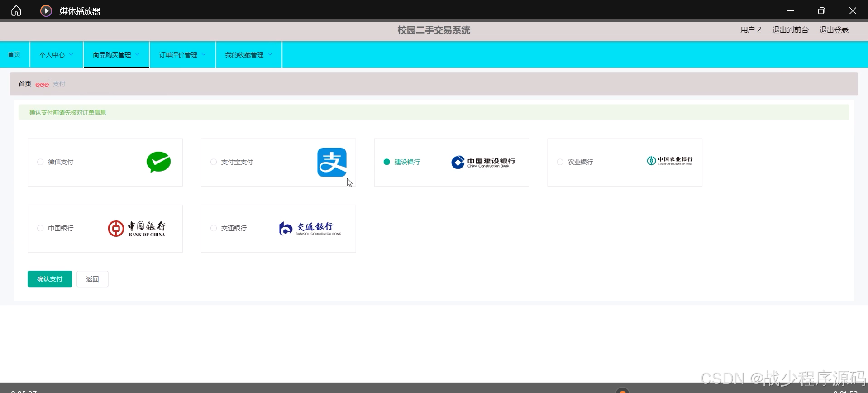
Task: Click the video progress slider knob
Action: [x=623, y=391]
